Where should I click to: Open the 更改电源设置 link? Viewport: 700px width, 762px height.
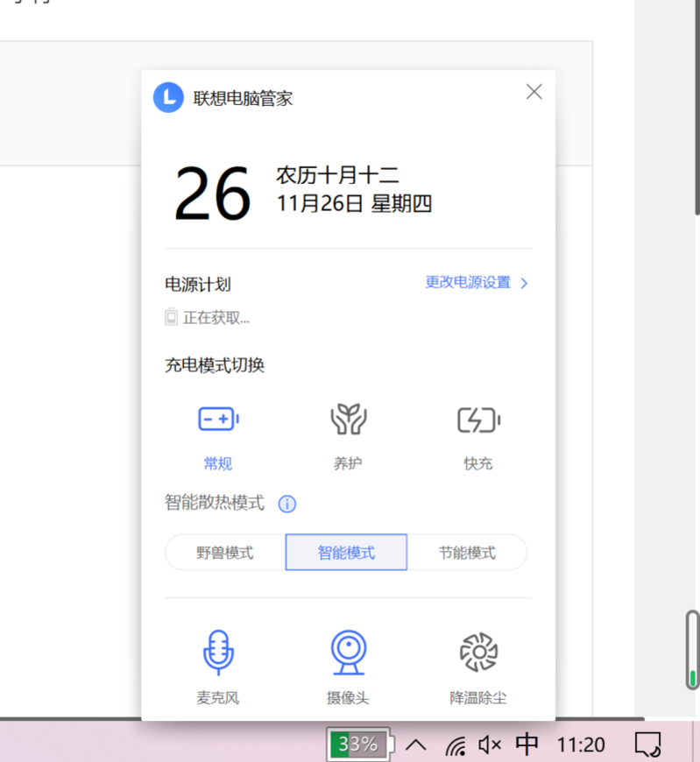coord(468,283)
